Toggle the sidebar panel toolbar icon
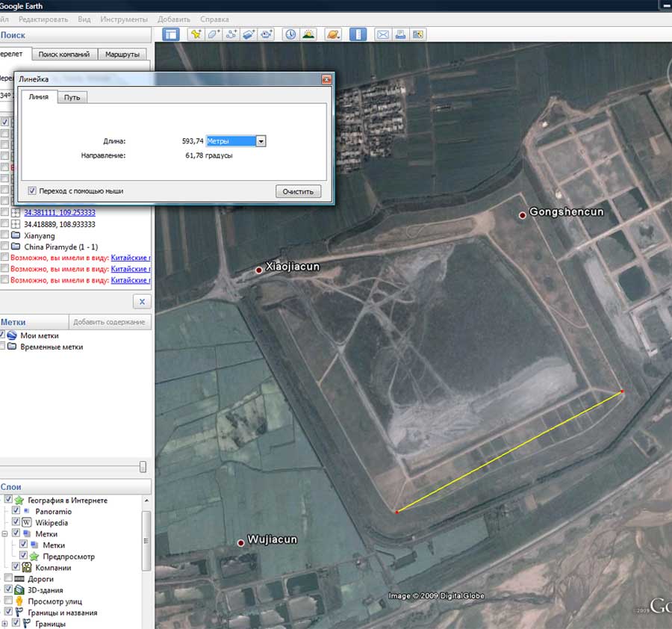The width and height of the screenshot is (672, 629). 172,34
